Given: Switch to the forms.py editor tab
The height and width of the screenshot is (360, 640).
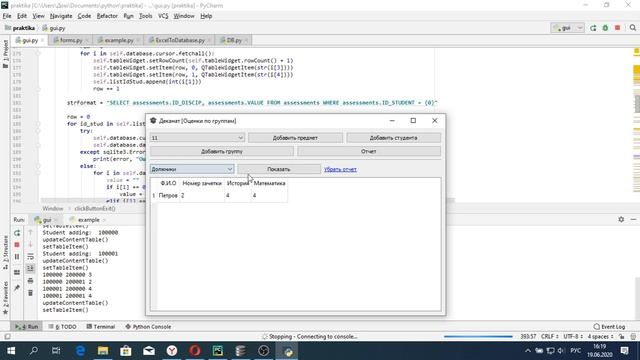Looking at the screenshot, I should (71, 40).
